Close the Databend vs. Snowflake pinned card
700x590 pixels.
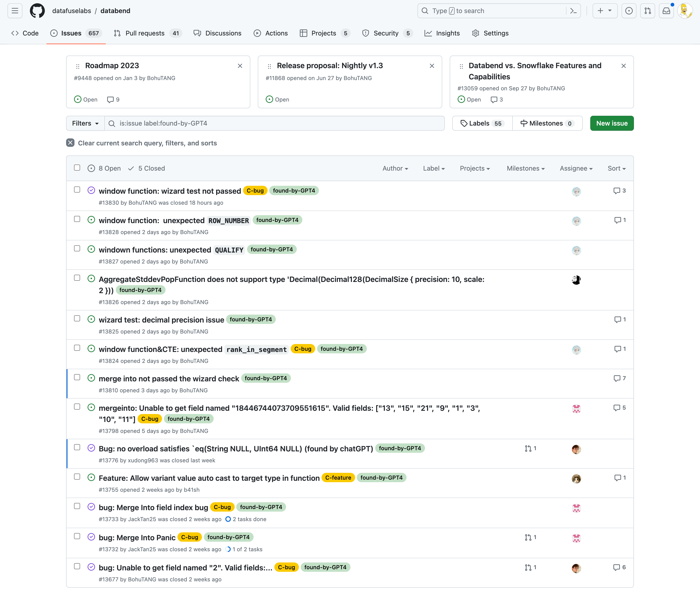click(624, 66)
